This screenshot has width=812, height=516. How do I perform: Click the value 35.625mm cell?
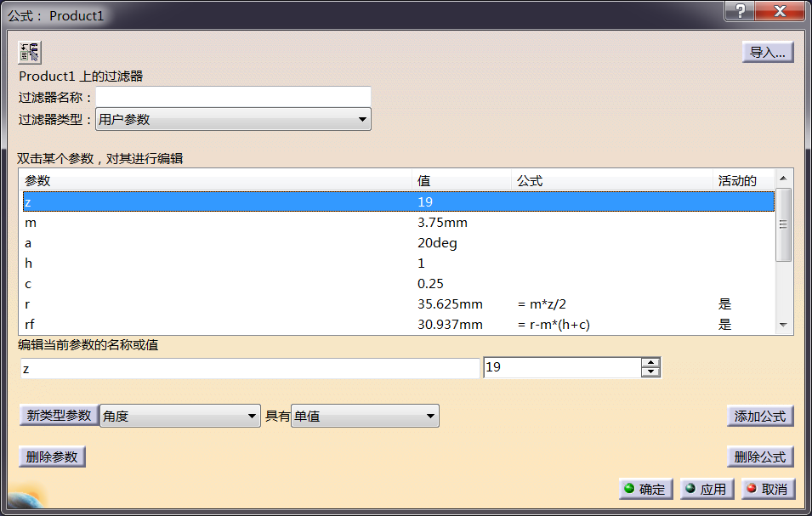pos(450,303)
